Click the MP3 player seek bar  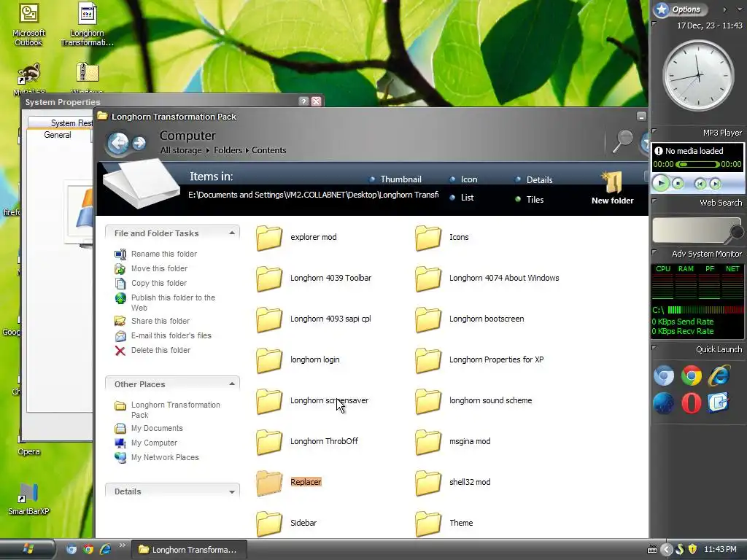(697, 164)
